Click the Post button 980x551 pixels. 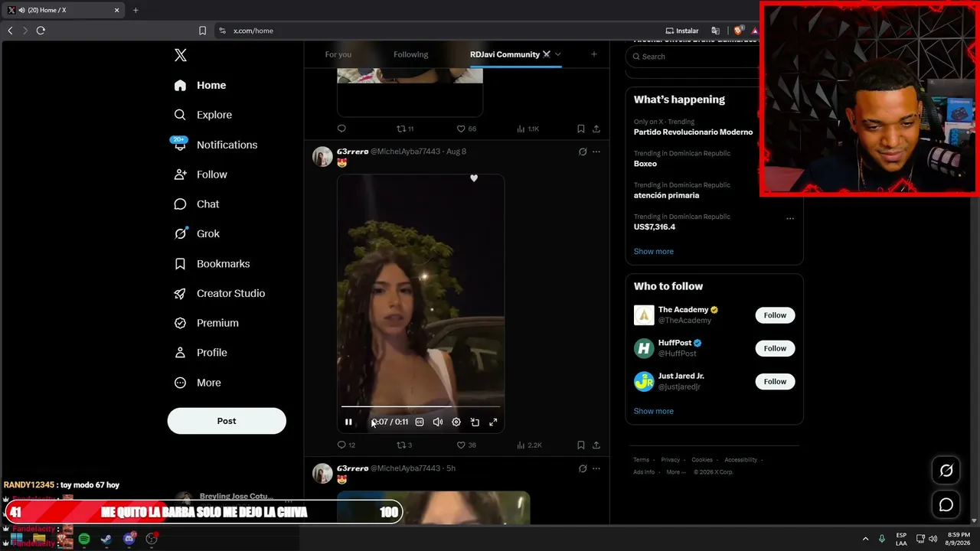coord(227,421)
